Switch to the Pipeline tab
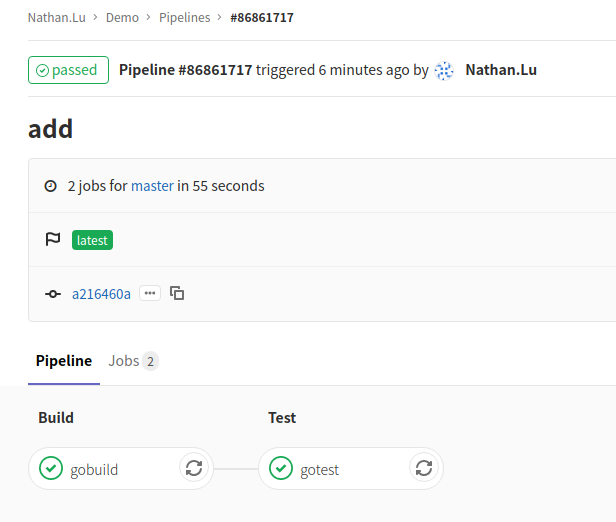Screen dimensions: 616x522 coord(64,361)
